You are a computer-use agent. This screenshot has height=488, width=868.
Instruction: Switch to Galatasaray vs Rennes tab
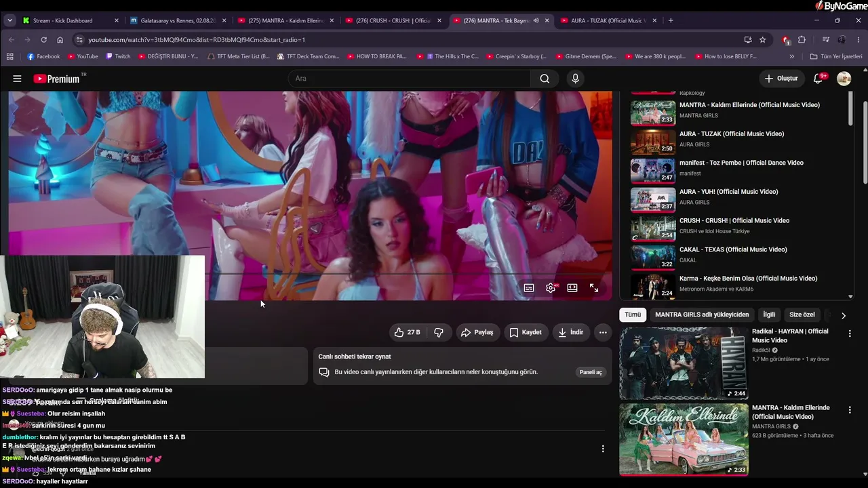coord(178,20)
